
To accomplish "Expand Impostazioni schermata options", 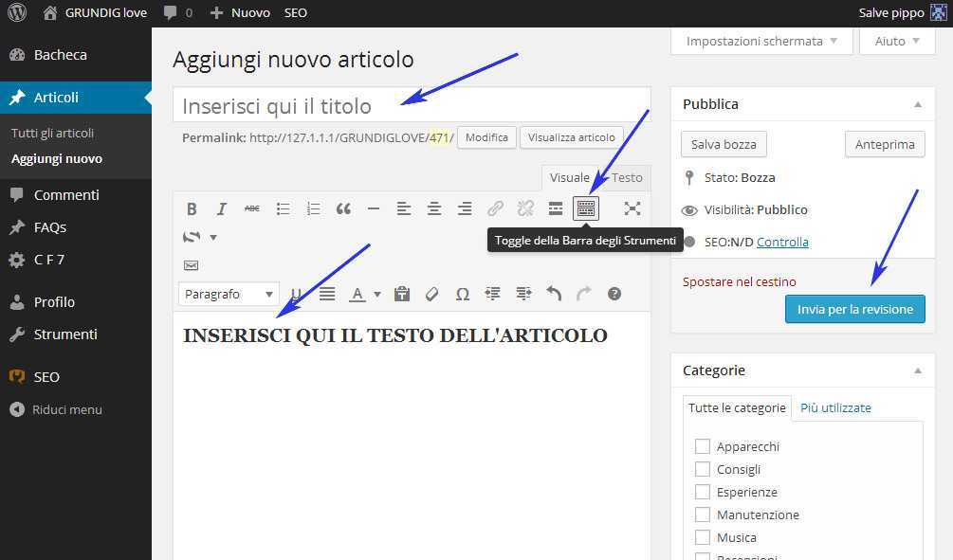I will click(x=761, y=42).
